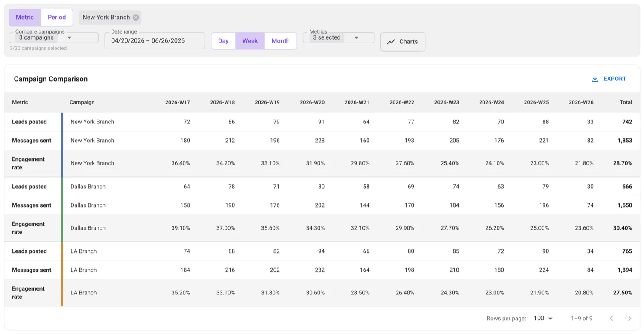Select LA Messages sent total 1,894
This screenshot has width=644, height=334.
click(625, 270)
